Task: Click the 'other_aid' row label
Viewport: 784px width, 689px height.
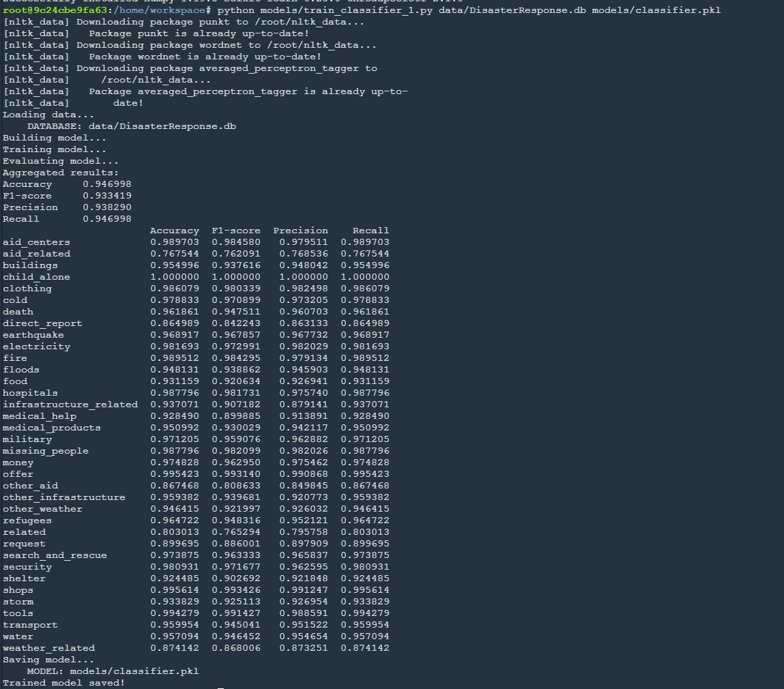Action: 31,486
